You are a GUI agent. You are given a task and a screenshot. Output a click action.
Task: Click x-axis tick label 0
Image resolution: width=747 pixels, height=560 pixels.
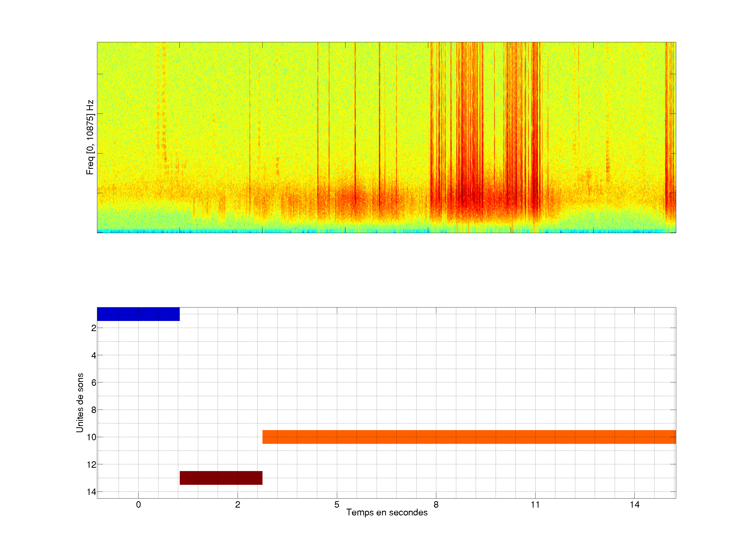[x=138, y=505]
